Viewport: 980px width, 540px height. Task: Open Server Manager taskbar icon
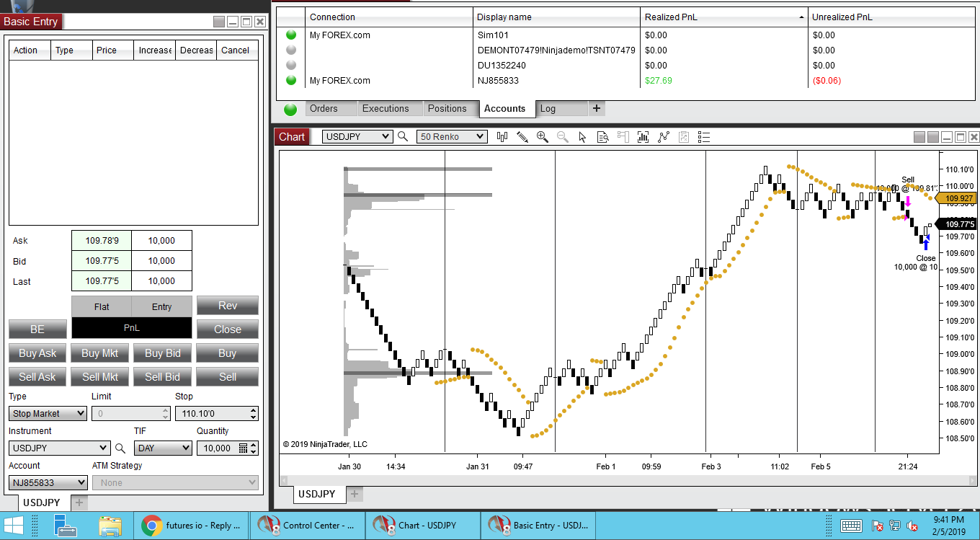tap(66, 526)
